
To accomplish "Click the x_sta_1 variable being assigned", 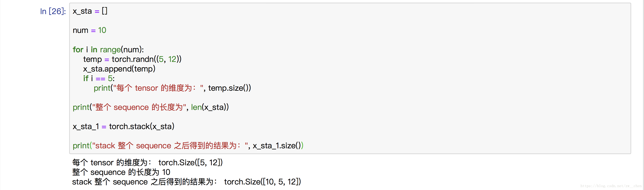I will pos(85,126).
